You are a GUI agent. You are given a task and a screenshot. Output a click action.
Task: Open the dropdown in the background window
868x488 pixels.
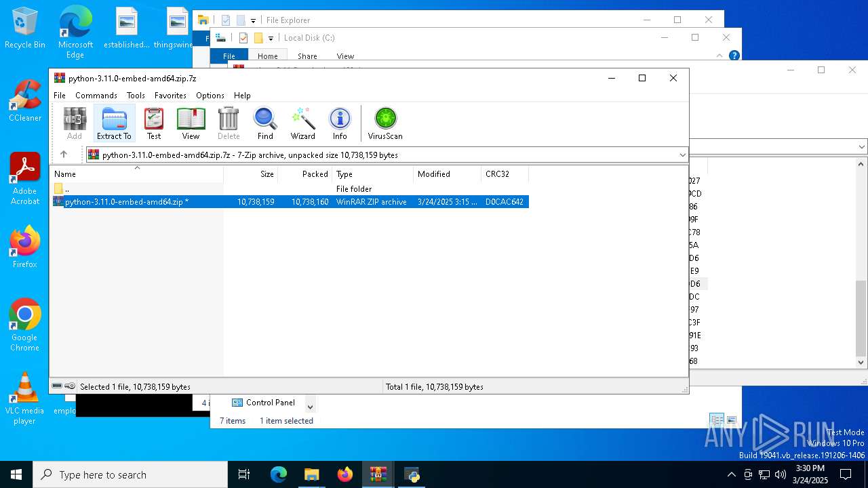(x=862, y=146)
